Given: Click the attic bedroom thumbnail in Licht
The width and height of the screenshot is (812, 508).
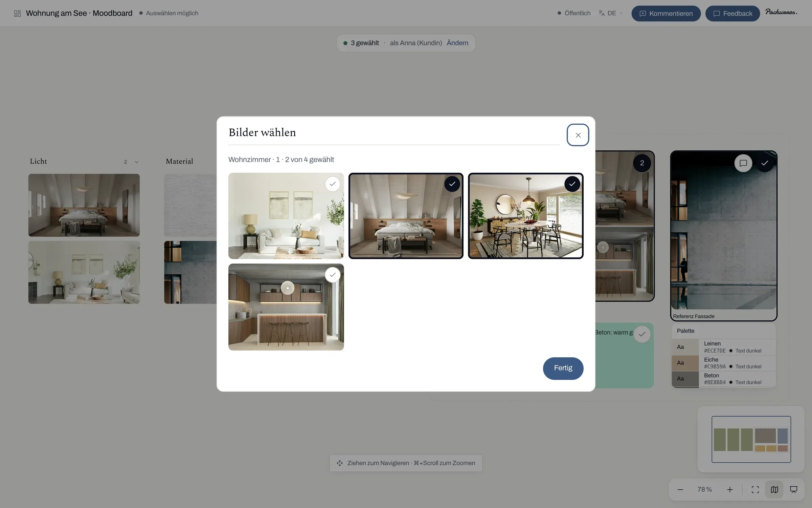Looking at the screenshot, I should (x=84, y=205).
